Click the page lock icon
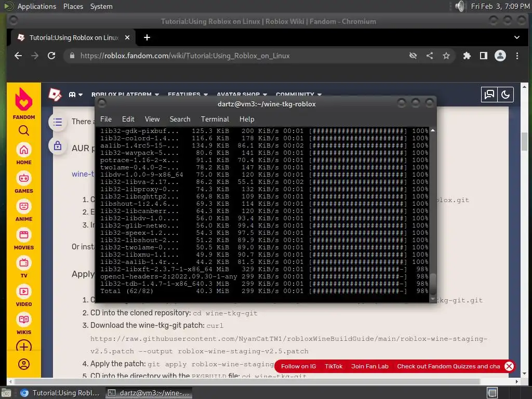The height and width of the screenshot is (399, 532). point(58,145)
